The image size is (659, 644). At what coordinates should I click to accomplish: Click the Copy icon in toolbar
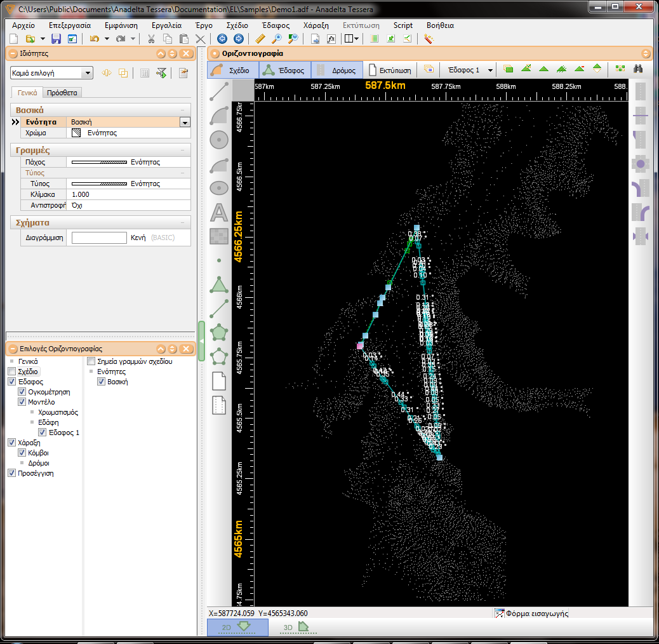167,39
